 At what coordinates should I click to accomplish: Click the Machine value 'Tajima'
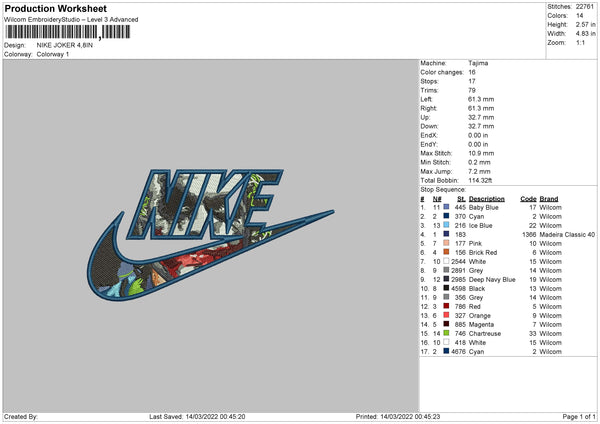pos(478,63)
